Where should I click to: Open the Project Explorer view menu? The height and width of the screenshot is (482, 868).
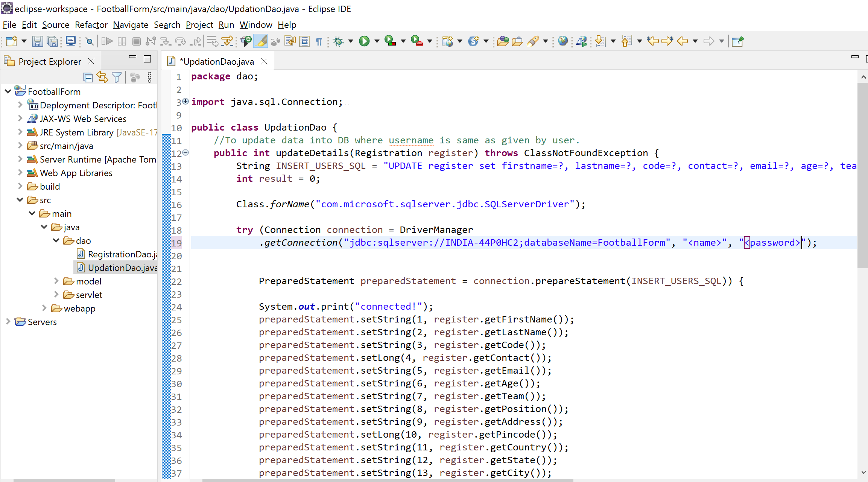click(149, 77)
